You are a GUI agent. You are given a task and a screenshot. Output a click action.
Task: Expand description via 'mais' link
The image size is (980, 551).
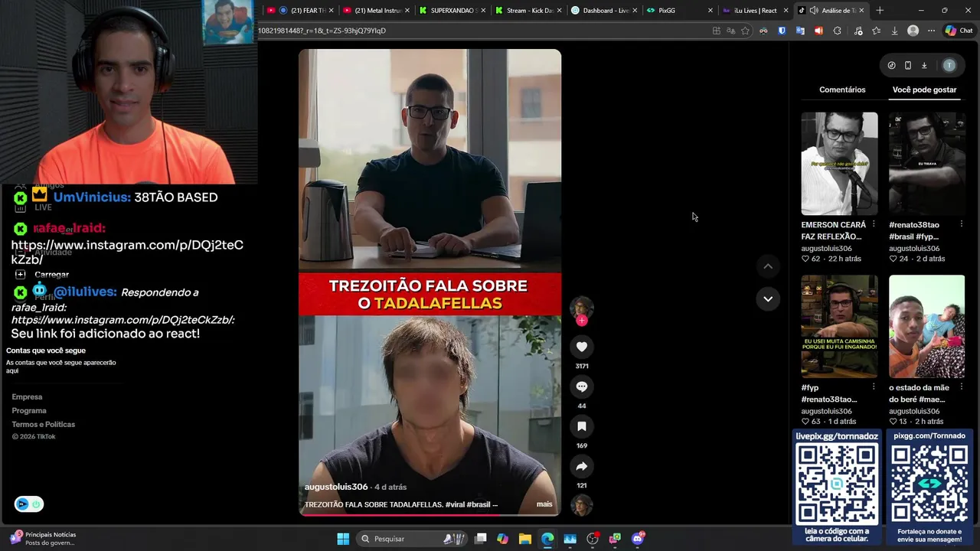tap(544, 504)
